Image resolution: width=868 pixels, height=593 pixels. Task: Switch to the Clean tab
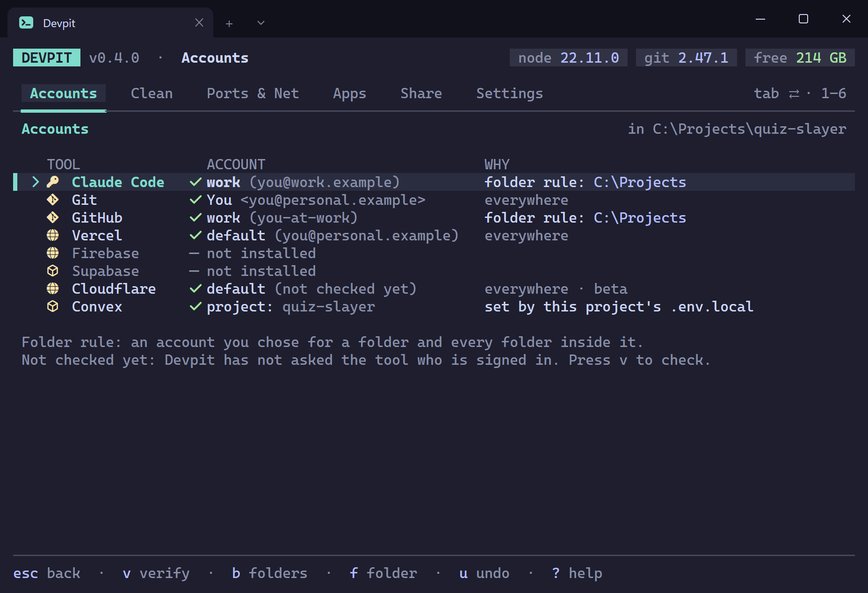pyautogui.click(x=152, y=94)
